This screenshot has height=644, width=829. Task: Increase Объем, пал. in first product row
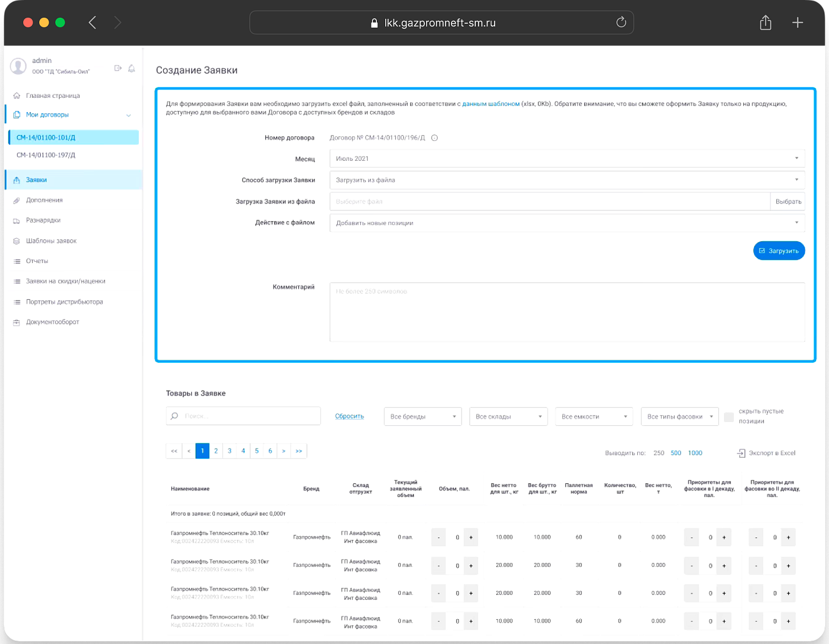point(471,537)
